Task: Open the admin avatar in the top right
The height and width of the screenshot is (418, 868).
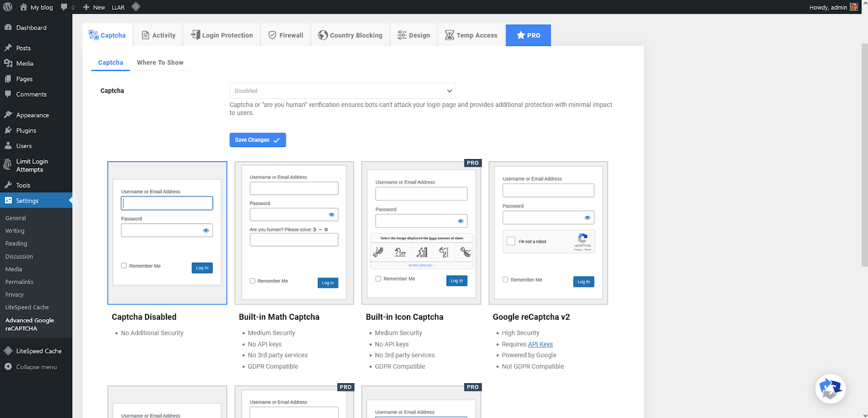Action: (854, 7)
